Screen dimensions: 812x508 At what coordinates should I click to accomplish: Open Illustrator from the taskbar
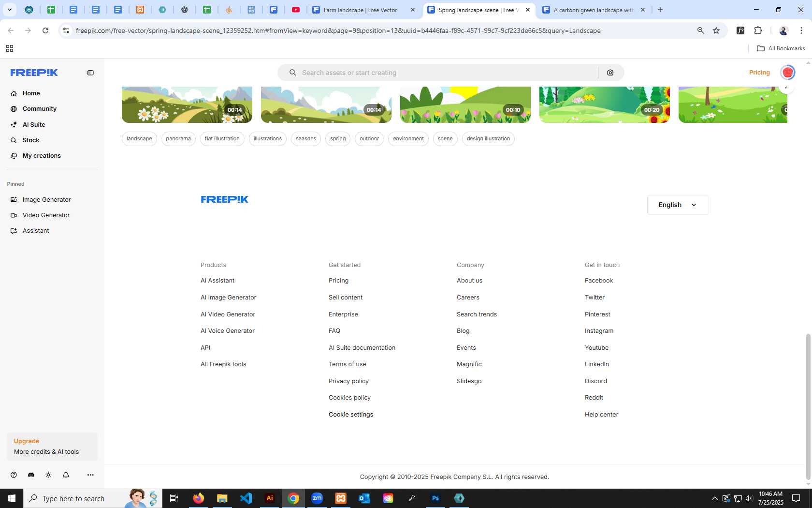(x=270, y=498)
